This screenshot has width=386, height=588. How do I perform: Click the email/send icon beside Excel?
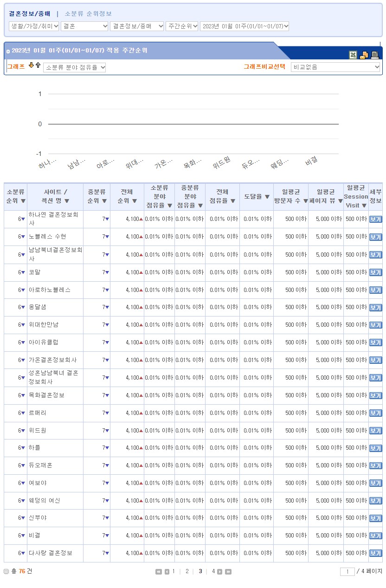(364, 55)
